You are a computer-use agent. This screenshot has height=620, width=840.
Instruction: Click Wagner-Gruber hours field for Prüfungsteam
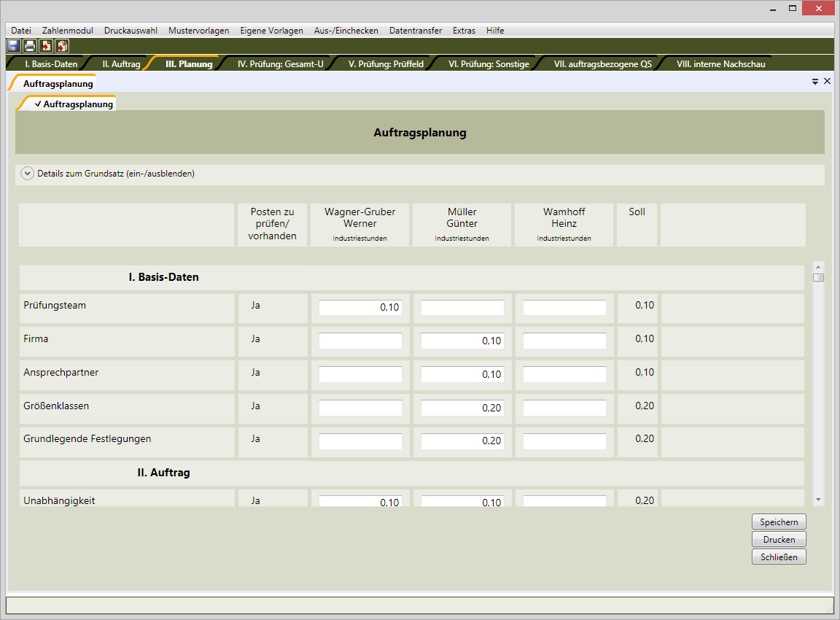coord(360,308)
